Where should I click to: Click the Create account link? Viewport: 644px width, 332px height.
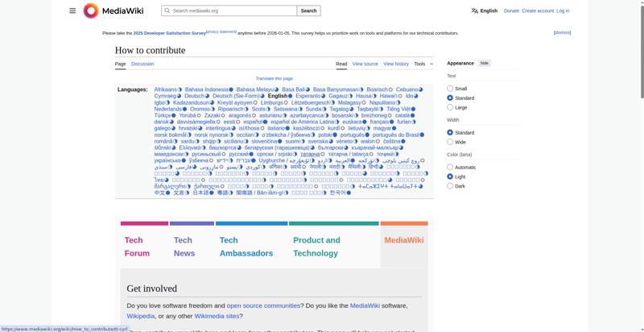click(x=538, y=10)
